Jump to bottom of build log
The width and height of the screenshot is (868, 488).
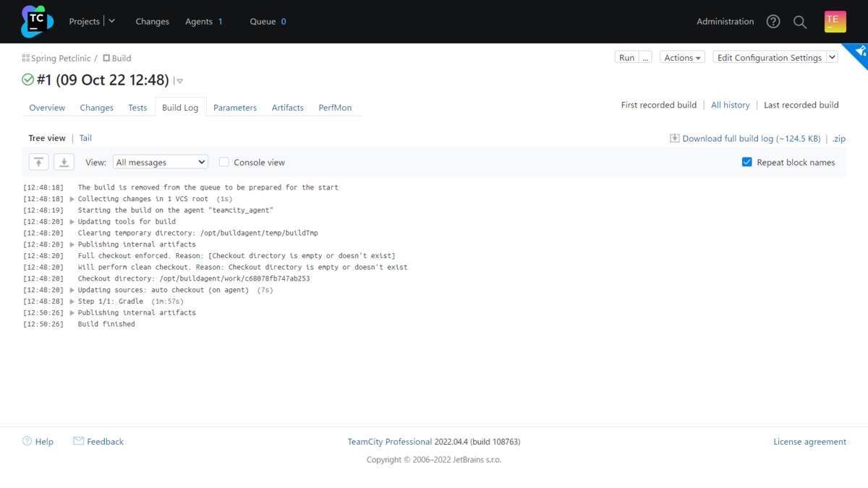pyautogui.click(x=64, y=163)
